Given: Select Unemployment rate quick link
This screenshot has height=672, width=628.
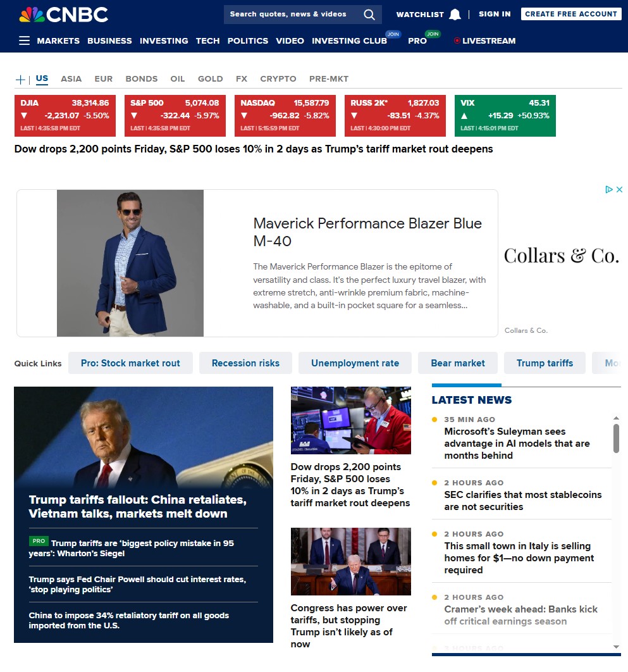Looking at the screenshot, I should click(355, 363).
